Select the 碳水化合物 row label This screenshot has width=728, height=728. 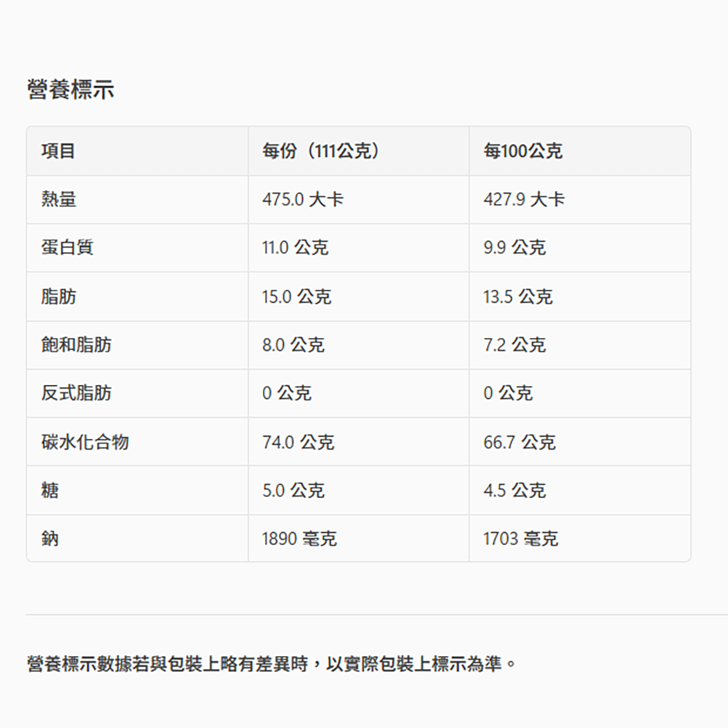point(85,442)
